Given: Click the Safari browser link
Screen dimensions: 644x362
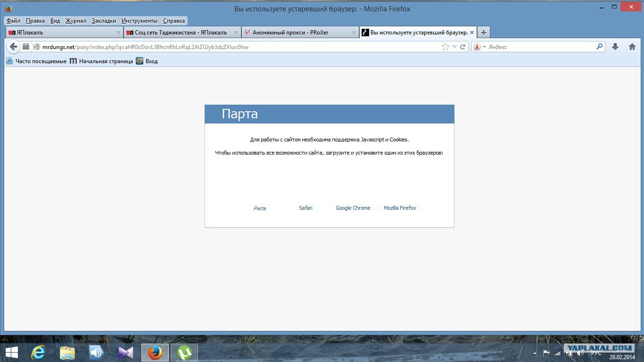Looking at the screenshot, I should [x=305, y=208].
